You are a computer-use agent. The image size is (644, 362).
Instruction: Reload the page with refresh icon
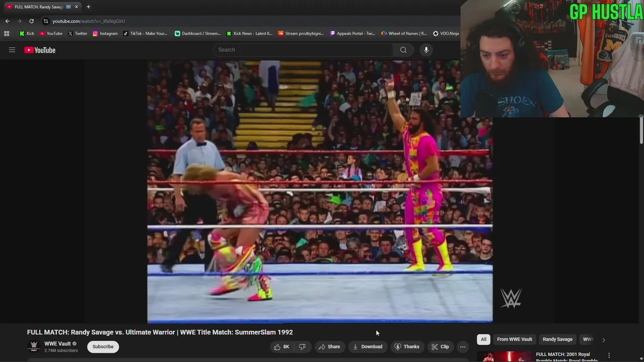(31, 21)
